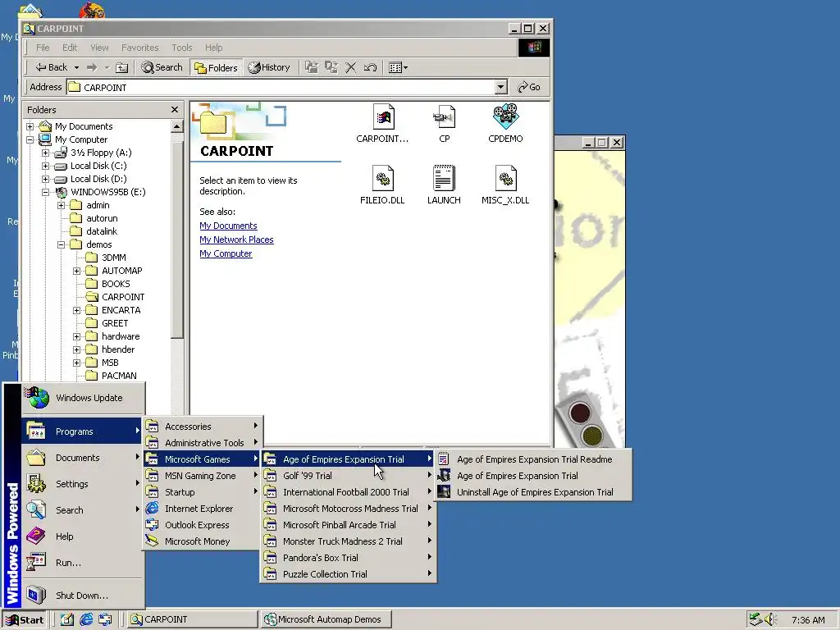Viewport: 840px width, 630px height.
Task: Expand Local Disk (C:) tree node
Action: [x=46, y=166]
